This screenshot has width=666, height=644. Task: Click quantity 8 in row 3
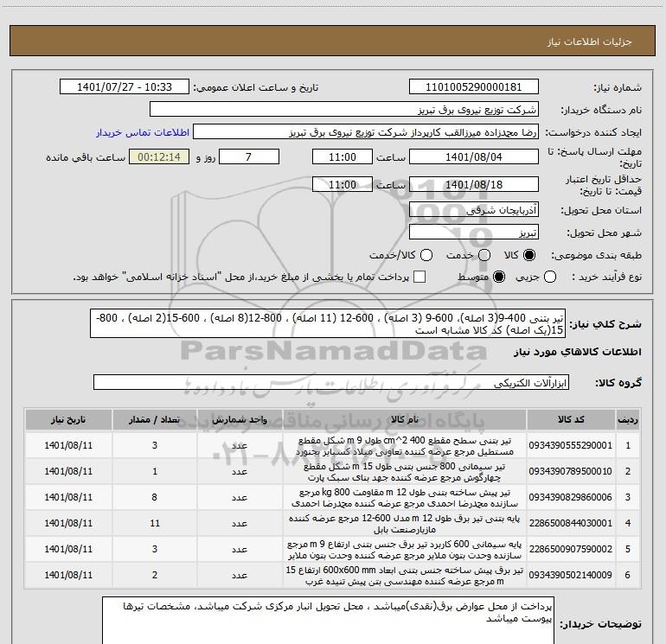click(x=155, y=497)
